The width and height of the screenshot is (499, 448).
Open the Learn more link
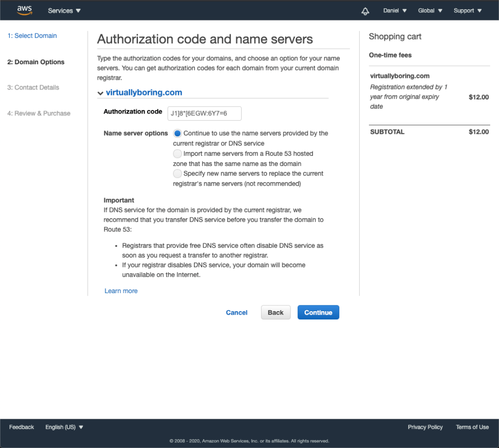pyautogui.click(x=121, y=290)
